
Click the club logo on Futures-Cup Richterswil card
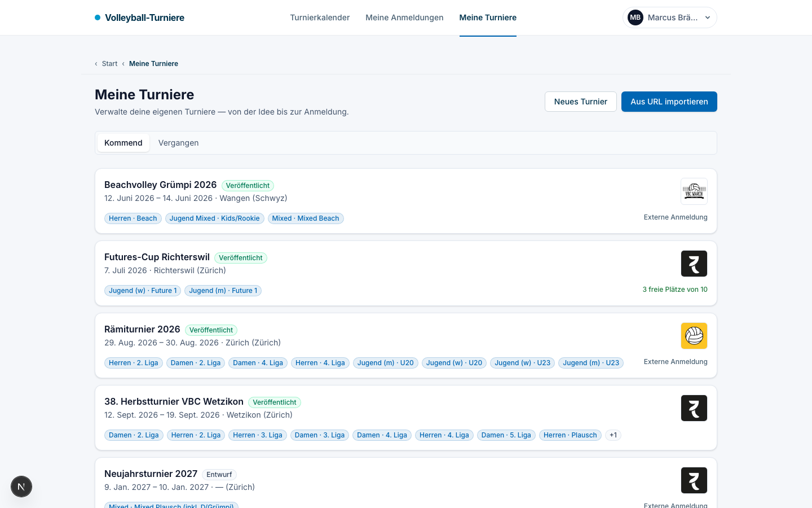pyautogui.click(x=694, y=264)
